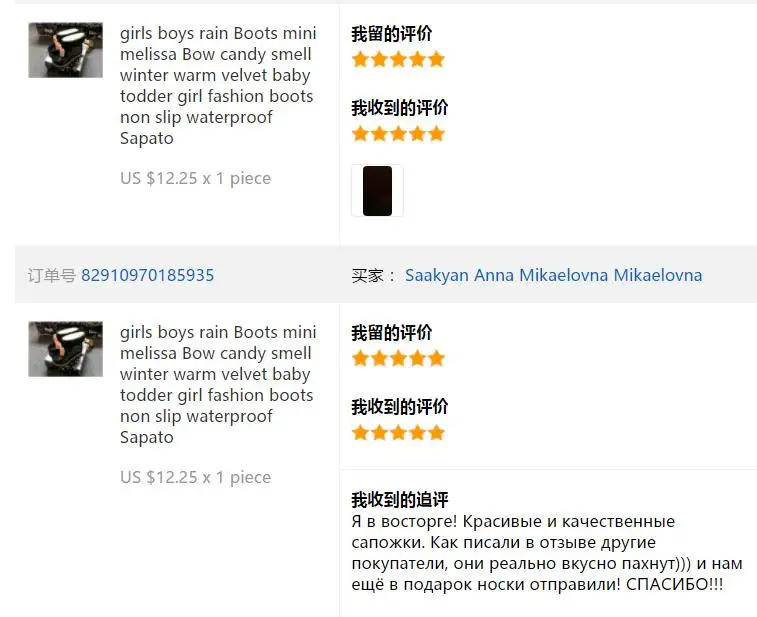Click fifth star under first 我留的评价
The image size is (757, 617).
(x=436, y=59)
